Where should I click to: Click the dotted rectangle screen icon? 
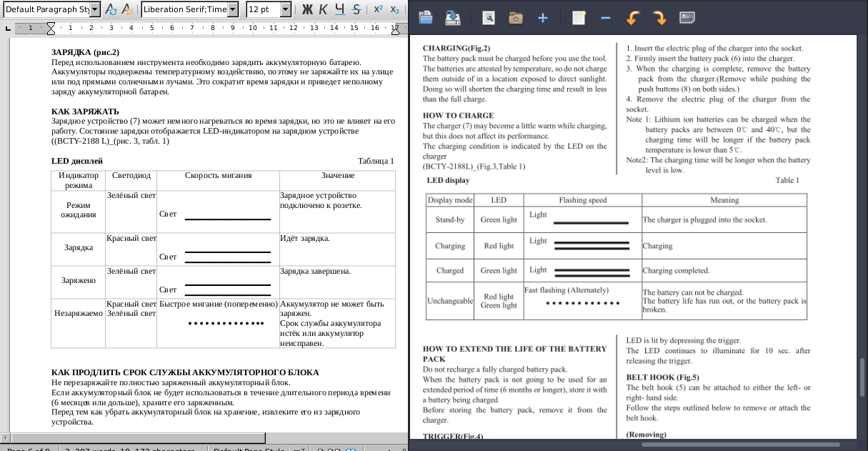687,18
